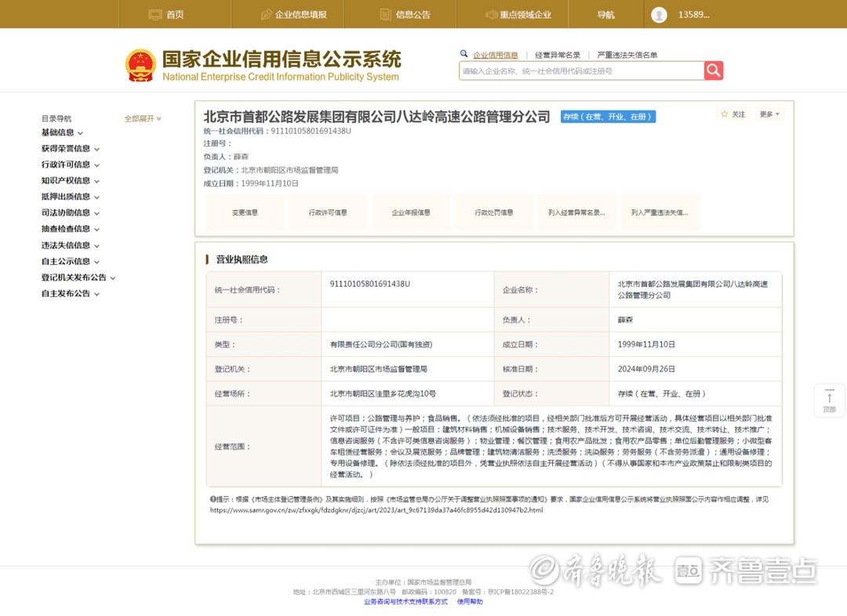Click the 列入经营异常名录 button
Viewport: 847px width, 616px height.
pyautogui.click(x=577, y=212)
